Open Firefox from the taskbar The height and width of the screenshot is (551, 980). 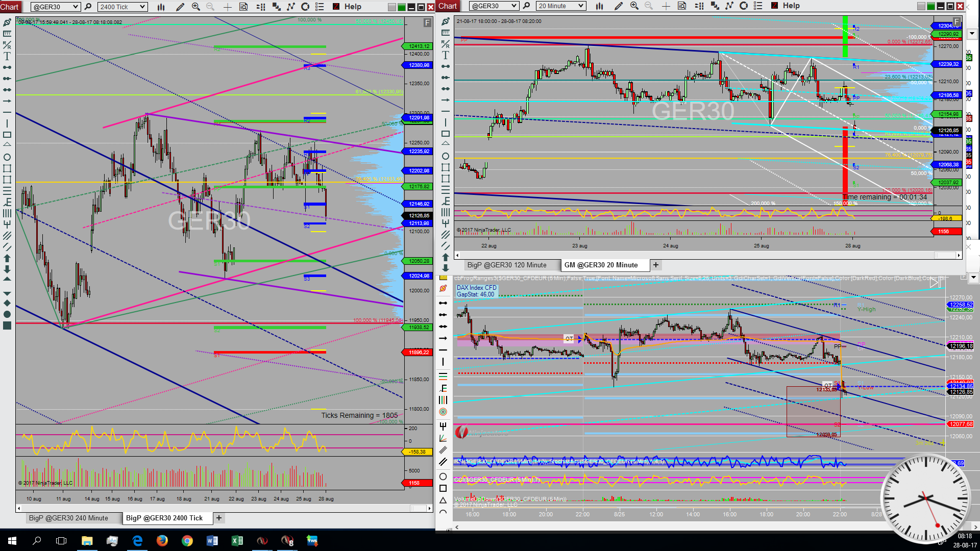[x=162, y=541]
